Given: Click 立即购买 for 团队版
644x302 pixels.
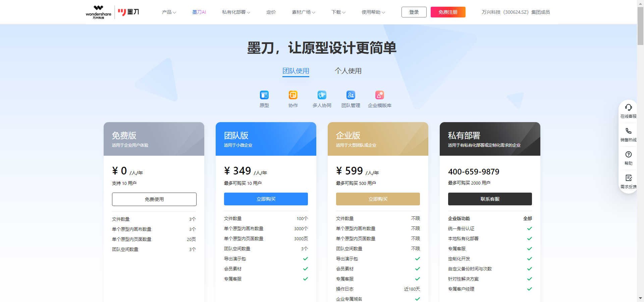Looking at the screenshot, I should click(266, 199).
